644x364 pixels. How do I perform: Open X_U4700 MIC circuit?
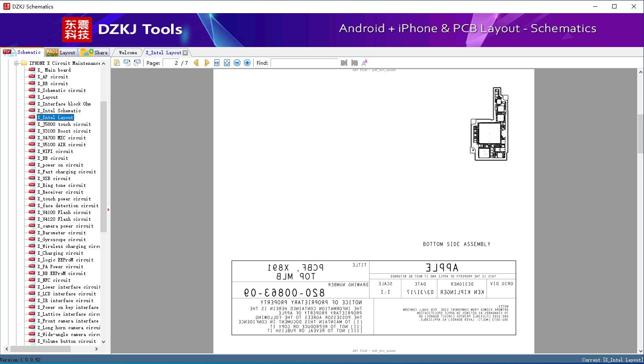click(61, 138)
